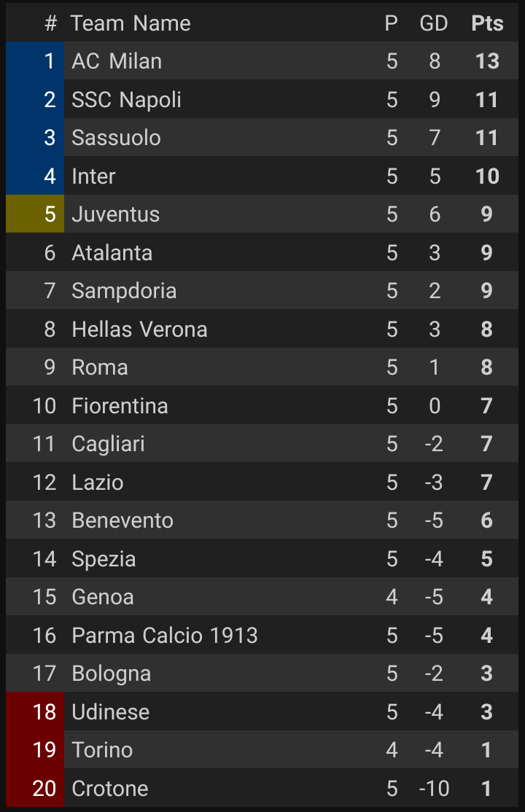Select the SSC Napoli team name
525x812 pixels.
coord(126,100)
